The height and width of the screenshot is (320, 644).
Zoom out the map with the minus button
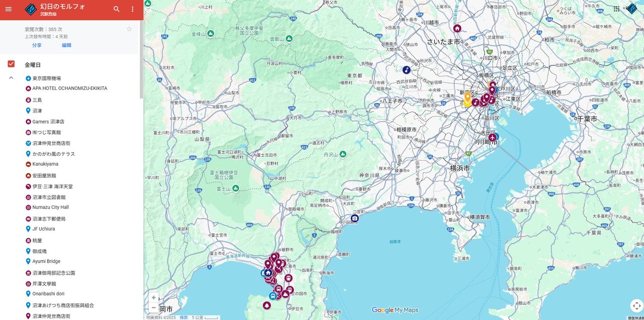pos(154,307)
